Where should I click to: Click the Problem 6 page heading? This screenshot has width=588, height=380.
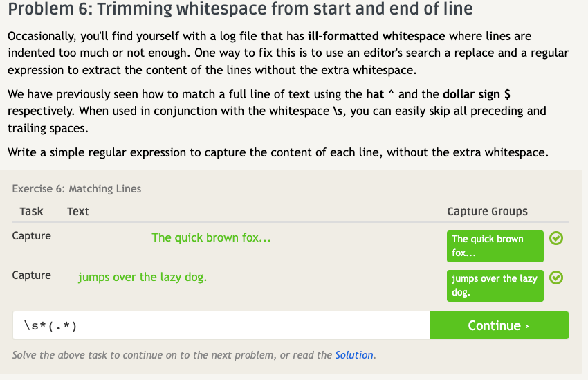pos(241,10)
